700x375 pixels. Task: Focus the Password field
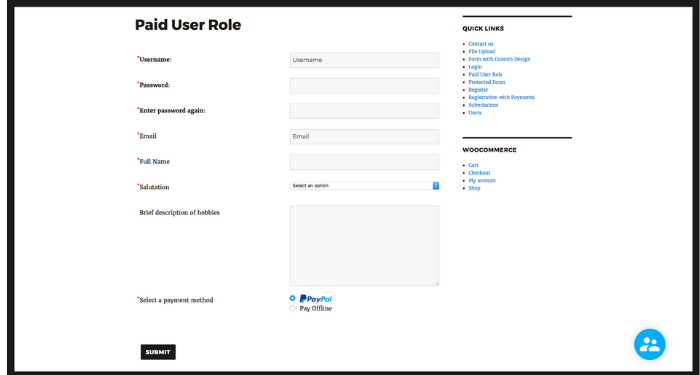tap(364, 86)
